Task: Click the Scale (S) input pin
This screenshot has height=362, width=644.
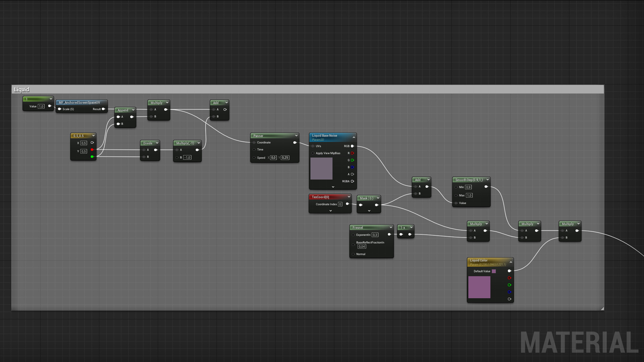Action: coord(59,109)
